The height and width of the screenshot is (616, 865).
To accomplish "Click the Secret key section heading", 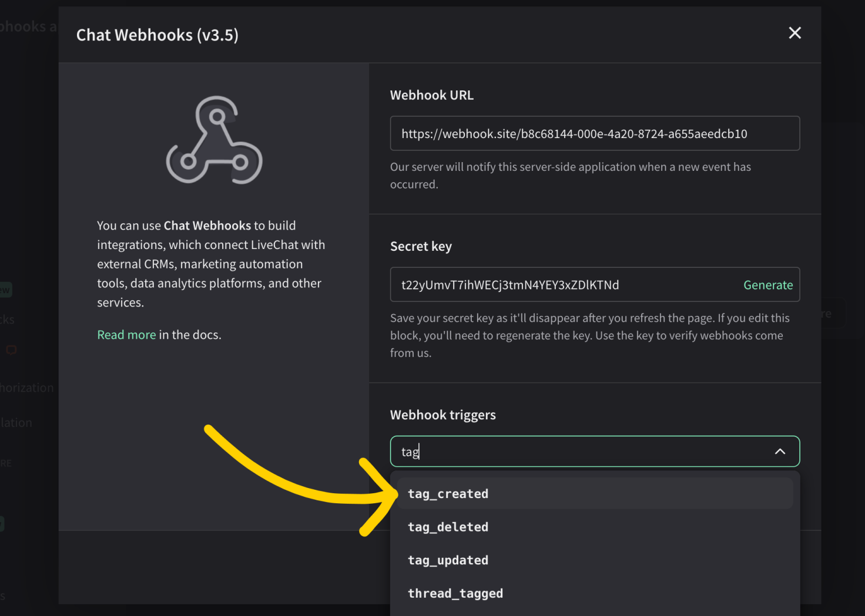I will pos(421,247).
